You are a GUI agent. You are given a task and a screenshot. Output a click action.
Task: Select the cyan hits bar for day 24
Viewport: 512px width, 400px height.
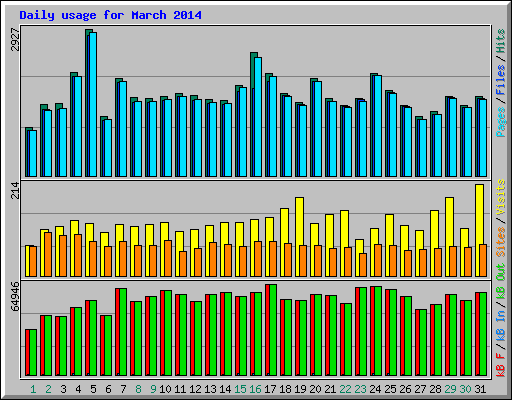coord(378,126)
